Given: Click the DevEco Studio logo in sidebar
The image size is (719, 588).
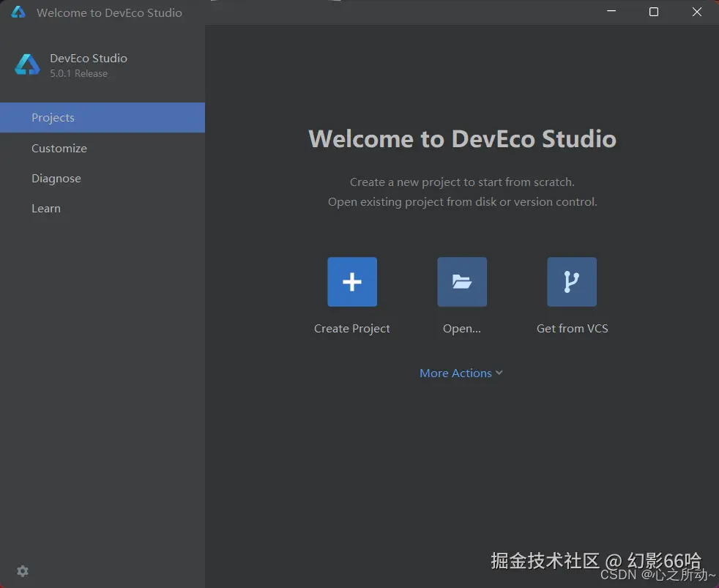Looking at the screenshot, I should tap(28, 64).
